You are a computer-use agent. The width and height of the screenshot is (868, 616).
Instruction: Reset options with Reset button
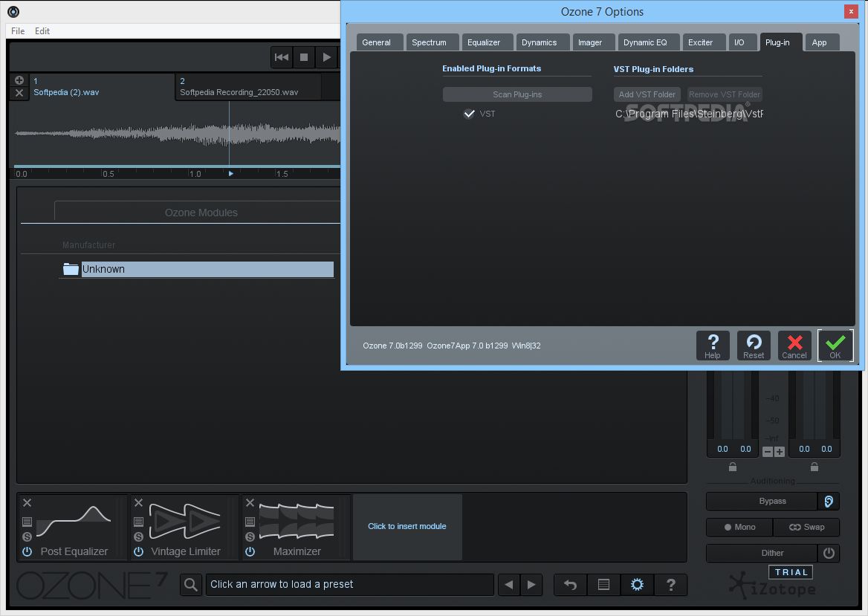click(754, 346)
